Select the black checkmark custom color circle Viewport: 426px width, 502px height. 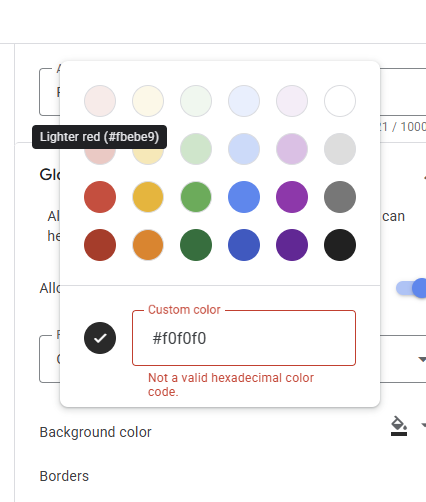tap(100, 338)
